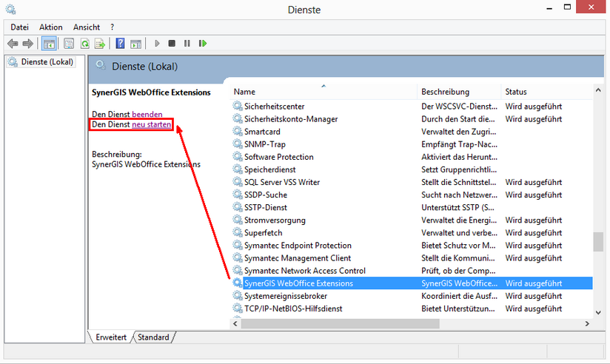Click 'Empfängt Trap-Nac...' description cell
The height and width of the screenshot is (364, 610).
point(459,144)
